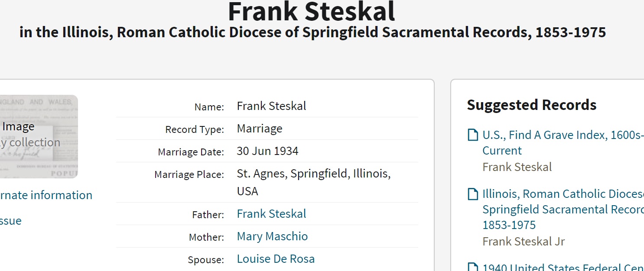Click the marriage date value 30 Jun 1934

[x=267, y=151]
